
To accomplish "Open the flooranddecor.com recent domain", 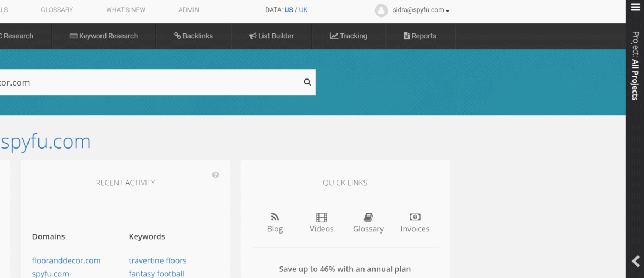I will [66, 260].
